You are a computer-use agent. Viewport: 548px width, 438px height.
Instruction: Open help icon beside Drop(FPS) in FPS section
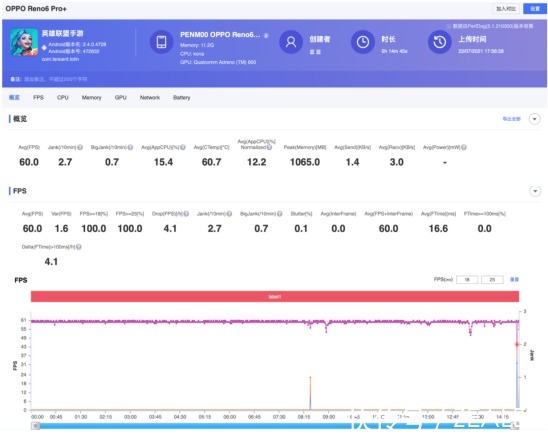click(186, 214)
